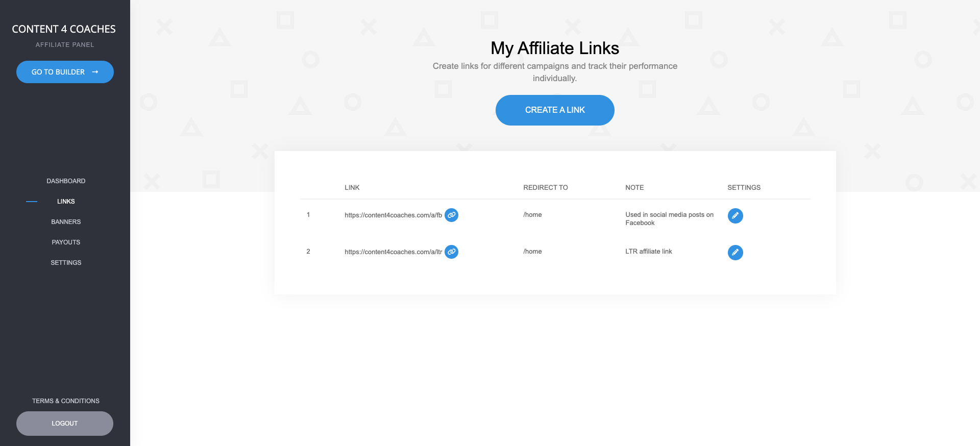
Task: Click the Logout button
Action: point(65,424)
